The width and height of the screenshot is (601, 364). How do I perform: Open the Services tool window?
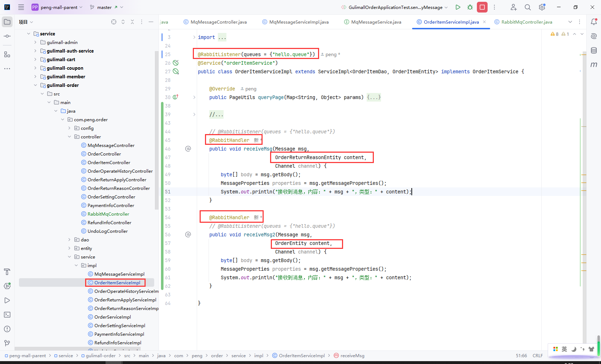tap(7, 286)
